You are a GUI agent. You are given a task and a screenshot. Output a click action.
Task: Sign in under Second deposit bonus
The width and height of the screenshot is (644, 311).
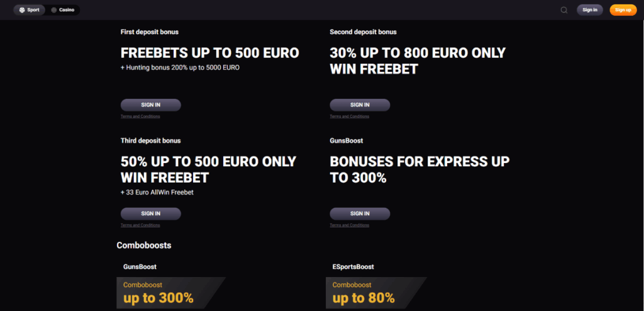[360, 105]
